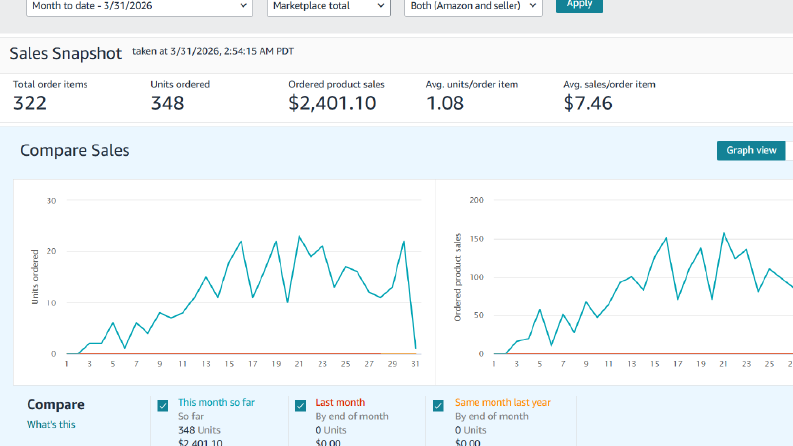Select Avg. sales/order item value $7.46
This screenshot has width=793, height=446.
pos(588,103)
